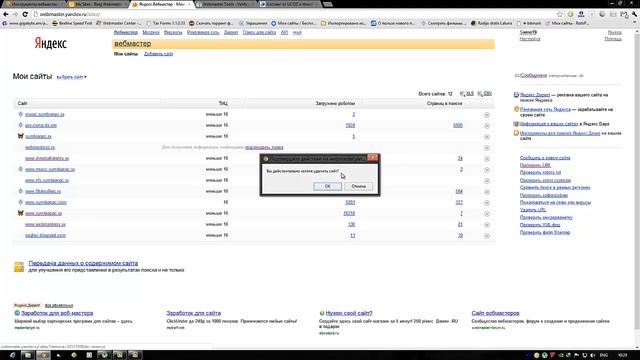Click the volume icon in system tray
The width and height of the screenshot is (640, 360).
pos(593,355)
